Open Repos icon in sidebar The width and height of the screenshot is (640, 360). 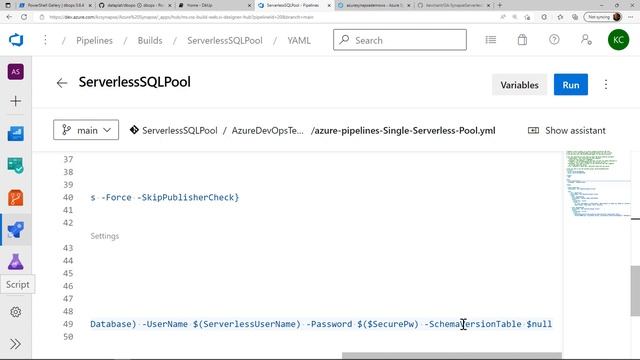click(16, 198)
